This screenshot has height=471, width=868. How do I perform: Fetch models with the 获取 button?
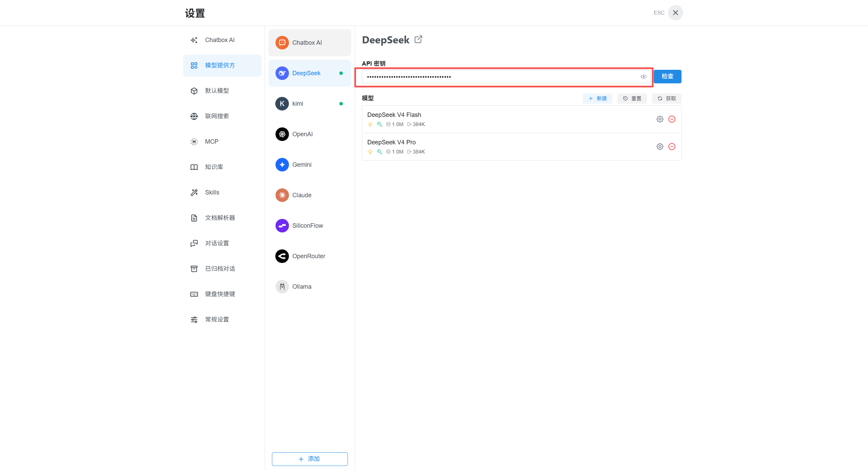click(x=667, y=99)
